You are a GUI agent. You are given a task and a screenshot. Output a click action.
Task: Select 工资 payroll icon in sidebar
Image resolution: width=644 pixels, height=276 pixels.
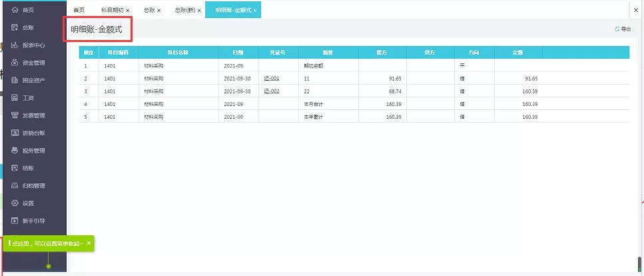(x=15, y=98)
